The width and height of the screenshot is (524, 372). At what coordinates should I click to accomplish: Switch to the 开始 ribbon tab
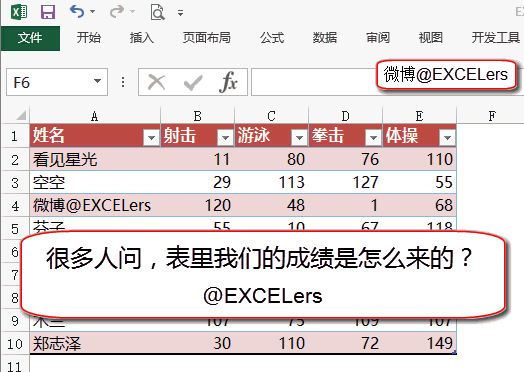coord(89,37)
